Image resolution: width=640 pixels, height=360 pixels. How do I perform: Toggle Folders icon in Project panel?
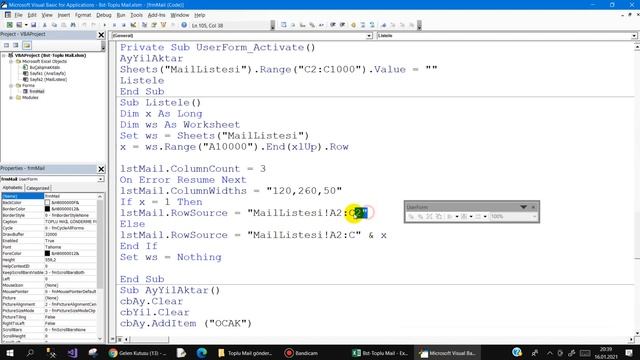point(27,45)
